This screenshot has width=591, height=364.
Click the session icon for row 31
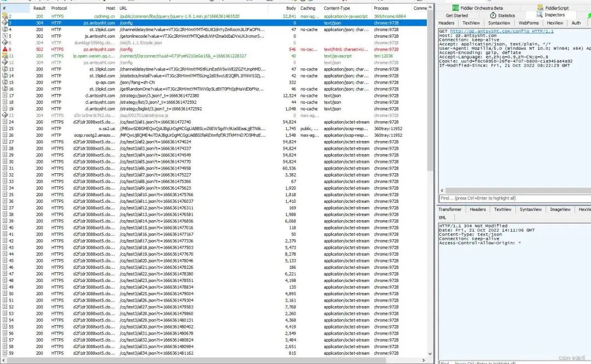(5, 168)
